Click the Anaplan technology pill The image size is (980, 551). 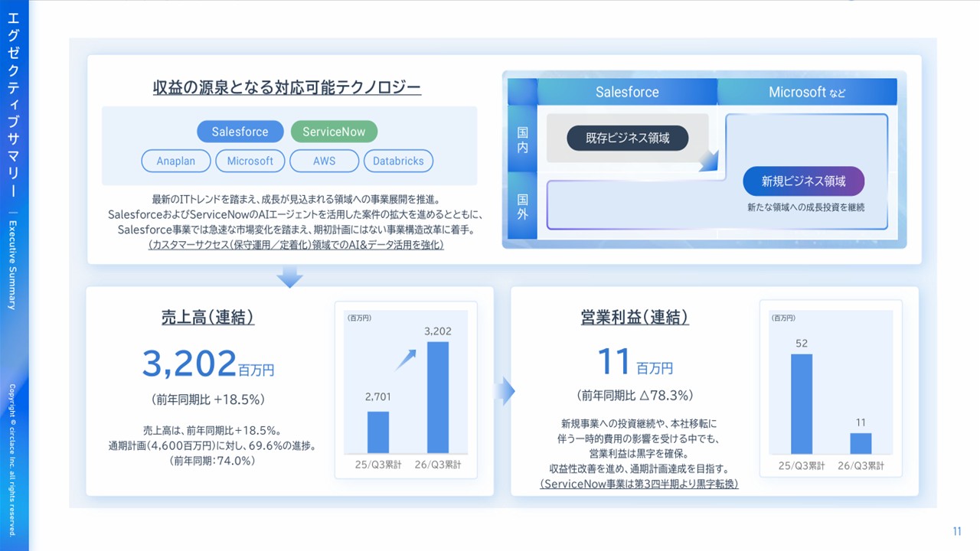175,161
